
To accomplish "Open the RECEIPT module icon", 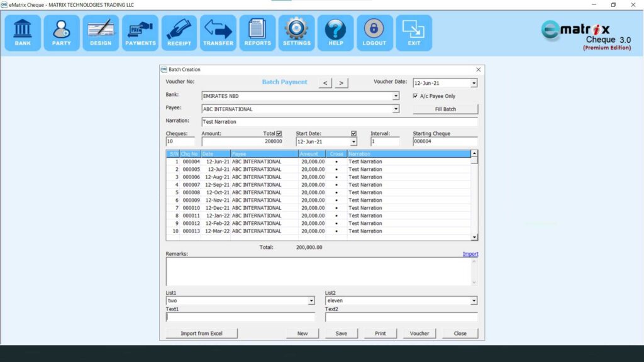I will pos(179,31).
